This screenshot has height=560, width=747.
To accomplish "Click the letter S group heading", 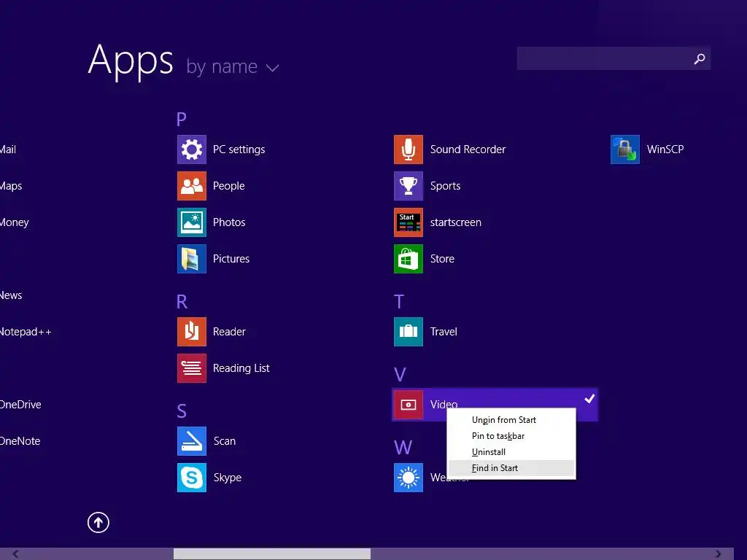I will tap(182, 411).
